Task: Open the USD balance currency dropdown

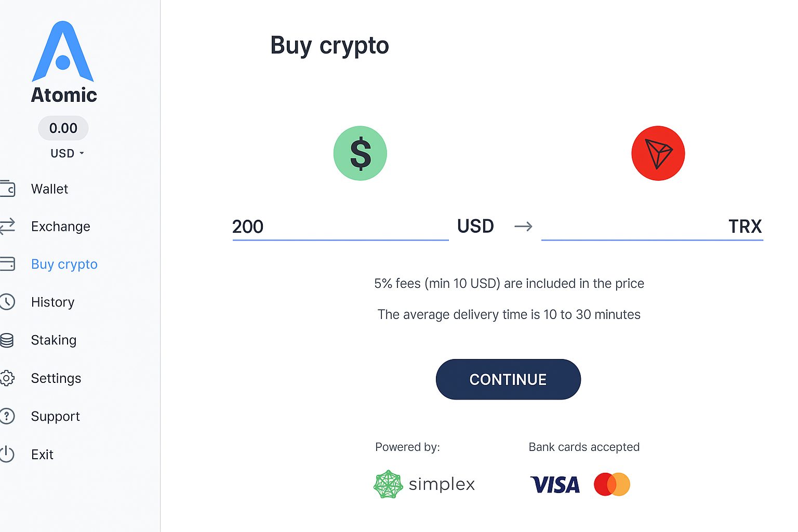Action: (x=66, y=153)
